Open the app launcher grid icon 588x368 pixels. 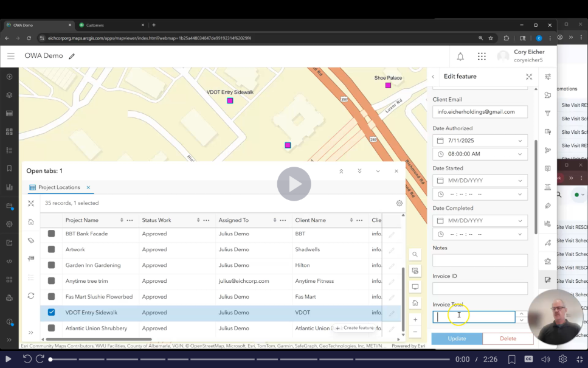tap(482, 57)
